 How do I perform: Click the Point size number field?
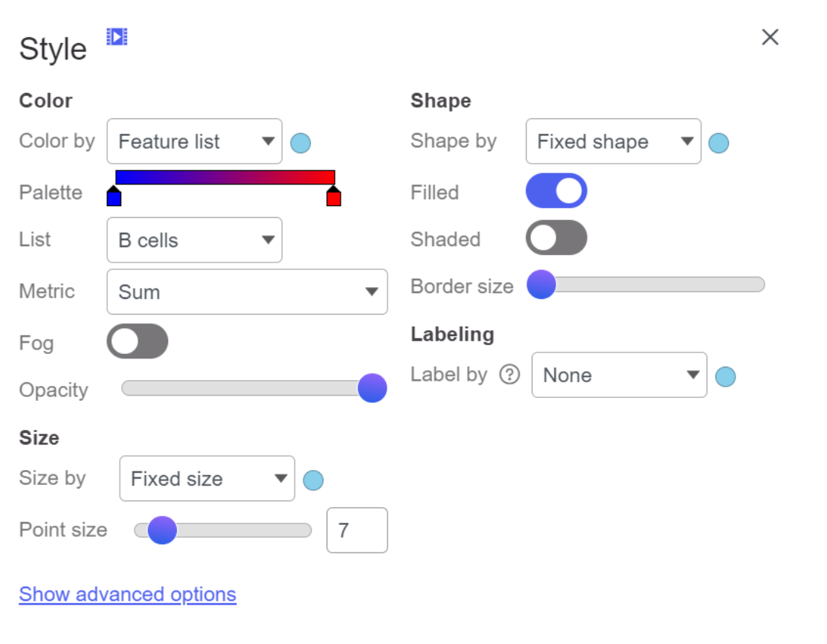[x=357, y=530]
